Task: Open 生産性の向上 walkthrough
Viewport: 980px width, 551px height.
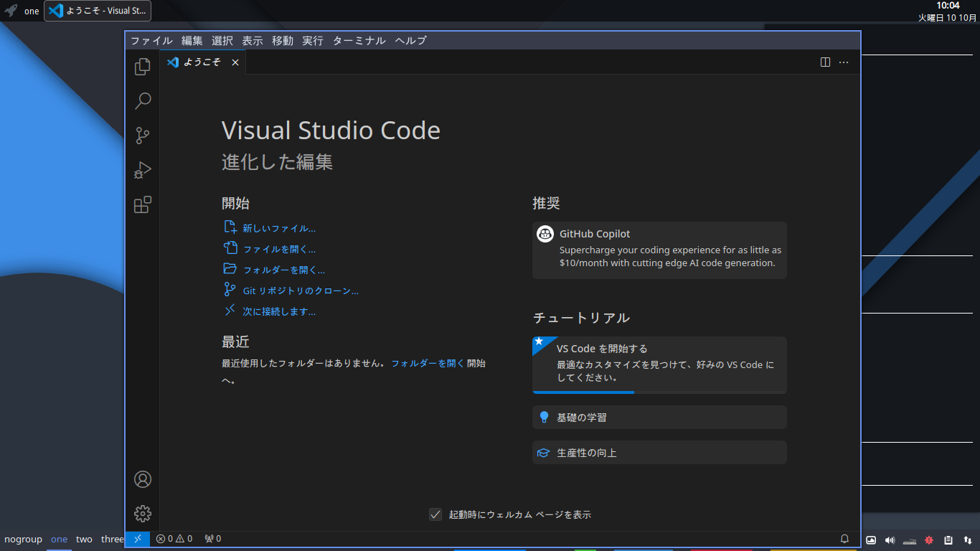Action: click(659, 453)
